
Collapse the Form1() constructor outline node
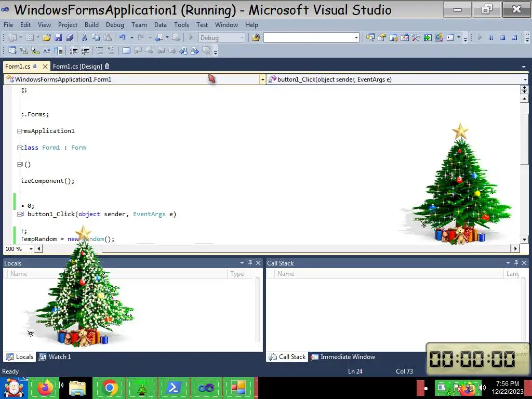tap(19, 164)
